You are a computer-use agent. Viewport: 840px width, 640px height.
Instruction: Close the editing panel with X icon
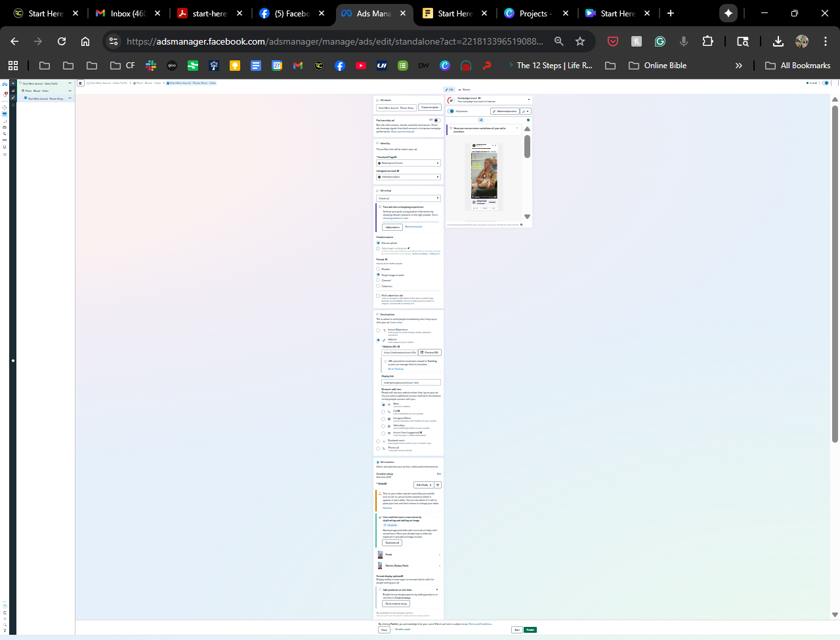click(x=12, y=84)
